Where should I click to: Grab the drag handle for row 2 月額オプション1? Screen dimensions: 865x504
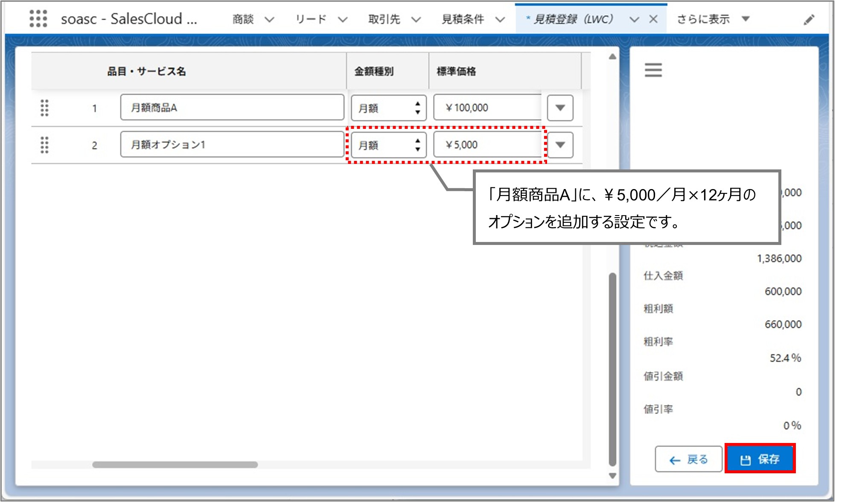click(44, 145)
